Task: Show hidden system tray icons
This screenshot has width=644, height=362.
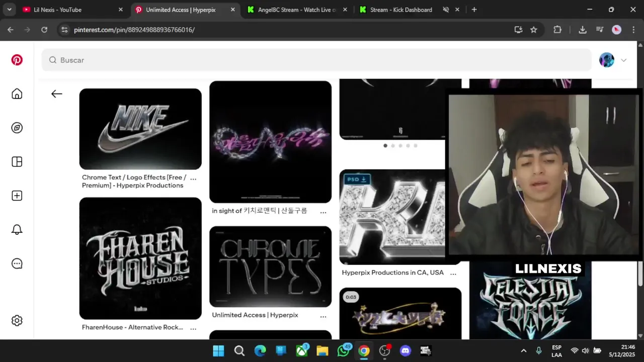Action: (x=523, y=351)
